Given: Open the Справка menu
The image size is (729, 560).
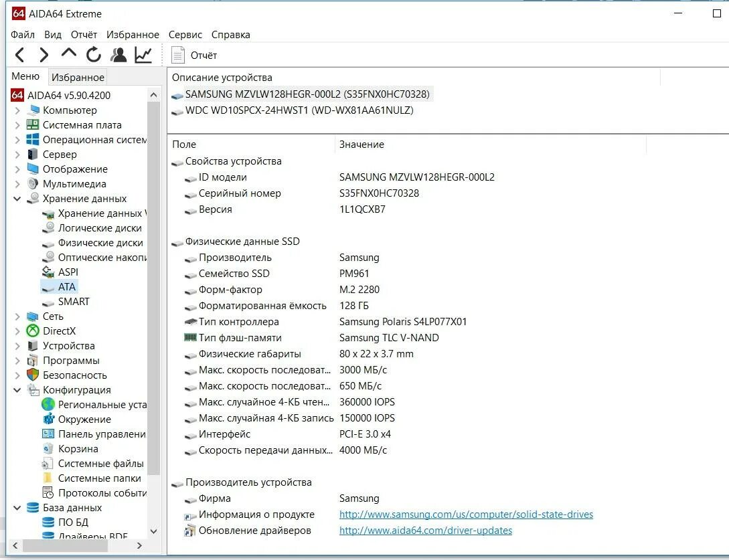Looking at the screenshot, I should click(x=230, y=35).
